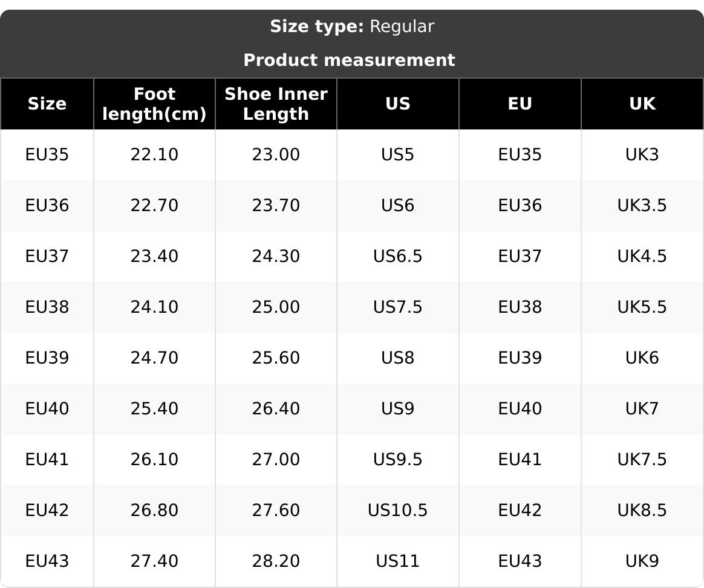The width and height of the screenshot is (704, 588).
Task: Click the UK3 cell
Action: 642,155
